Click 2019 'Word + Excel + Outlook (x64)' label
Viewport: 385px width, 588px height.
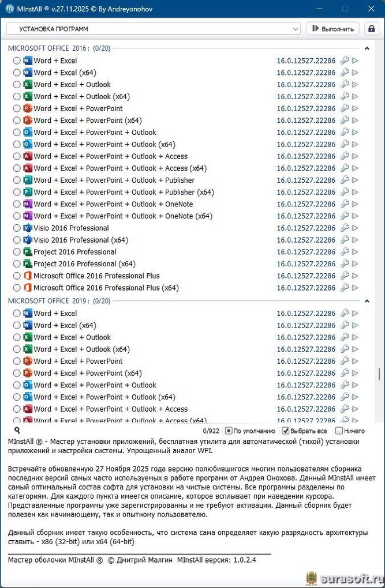tap(81, 349)
